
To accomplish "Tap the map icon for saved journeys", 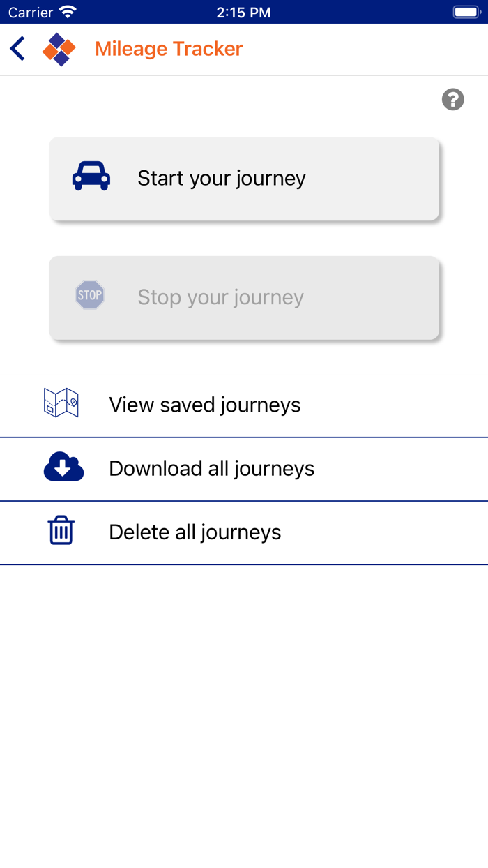I will (x=61, y=404).
